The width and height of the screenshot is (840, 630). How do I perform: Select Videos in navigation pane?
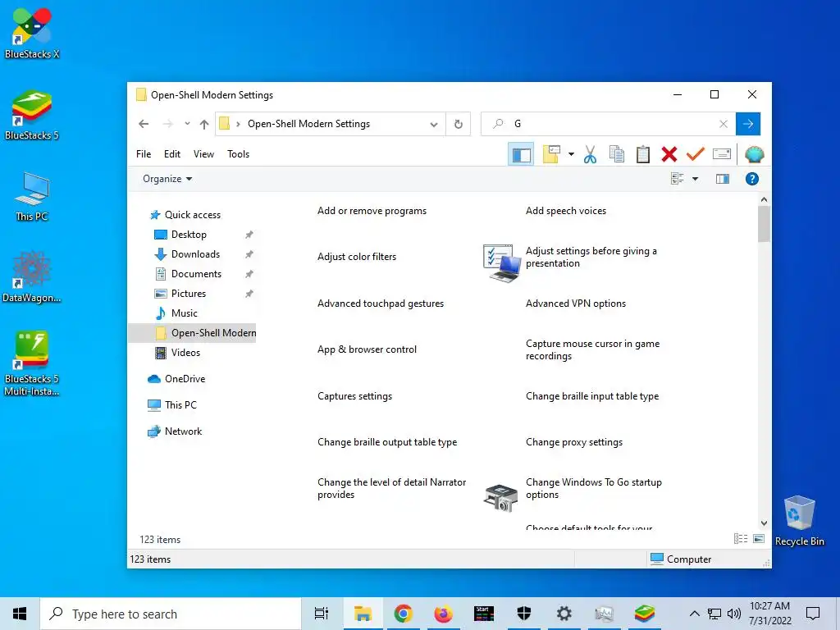pyautogui.click(x=178, y=353)
